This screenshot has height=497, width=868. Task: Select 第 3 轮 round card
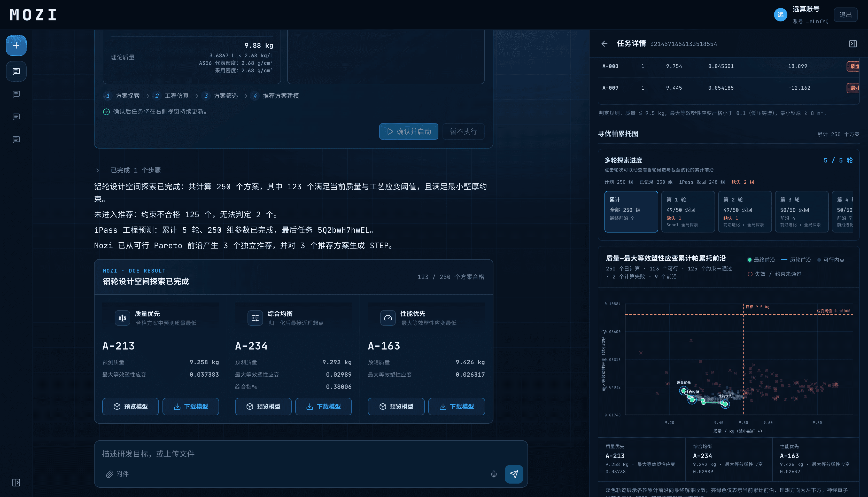(801, 212)
